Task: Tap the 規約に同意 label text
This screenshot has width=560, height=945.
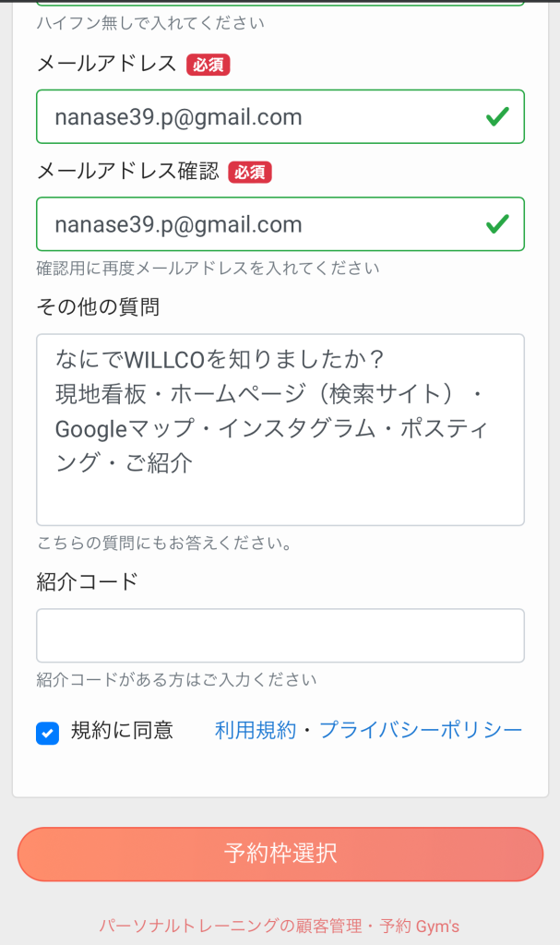Action: pyautogui.click(x=122, y=731)
